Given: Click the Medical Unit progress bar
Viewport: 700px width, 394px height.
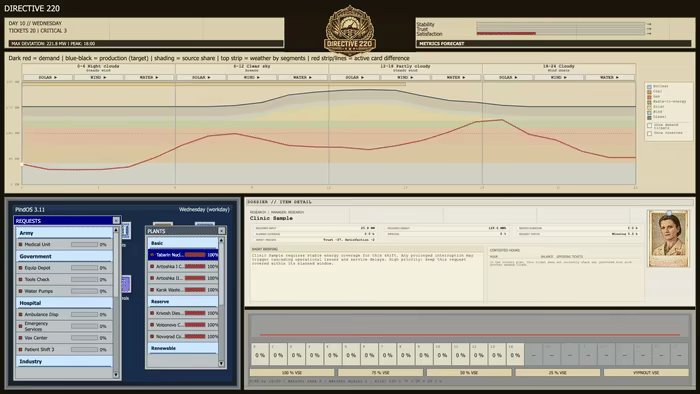Looking at the screenshot, I should click(84, 245).
